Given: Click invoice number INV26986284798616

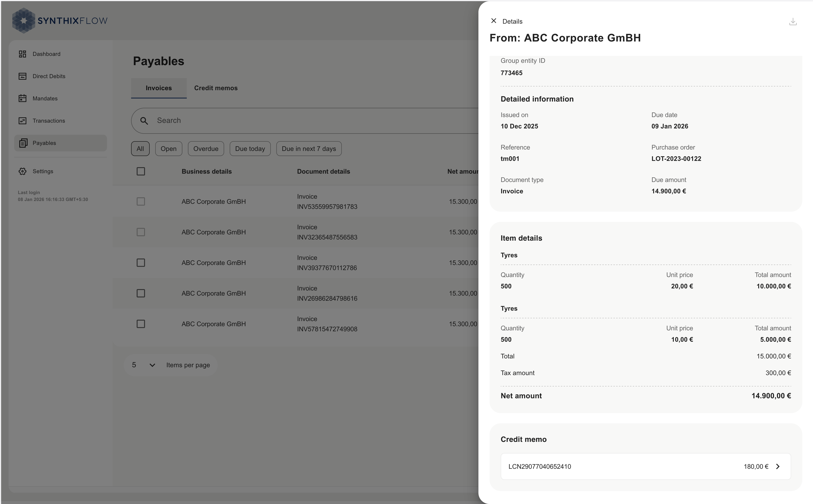Looking at the screenshot, I should [x=327, y=299].
